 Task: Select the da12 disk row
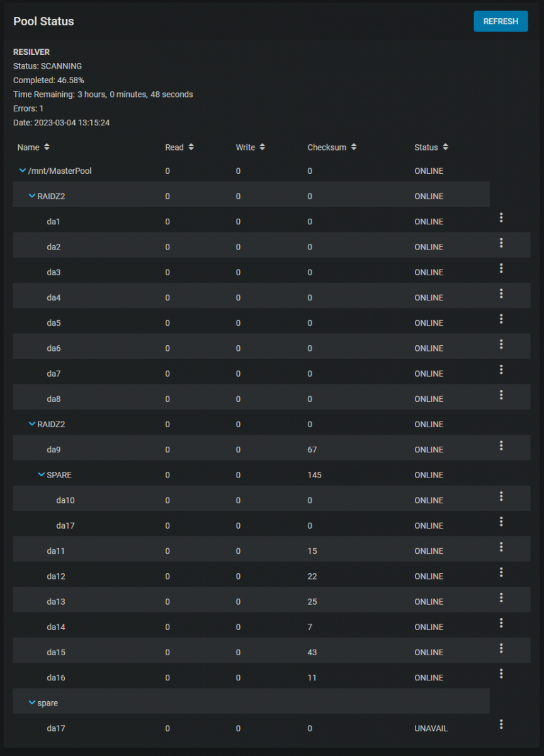(x=271, y=576)
